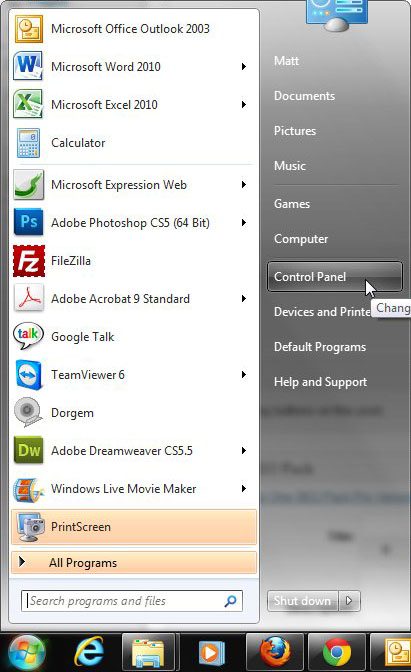Click the Windows Start orb
The width and height of the screenshot is (411, 672).
pos(26,653)
